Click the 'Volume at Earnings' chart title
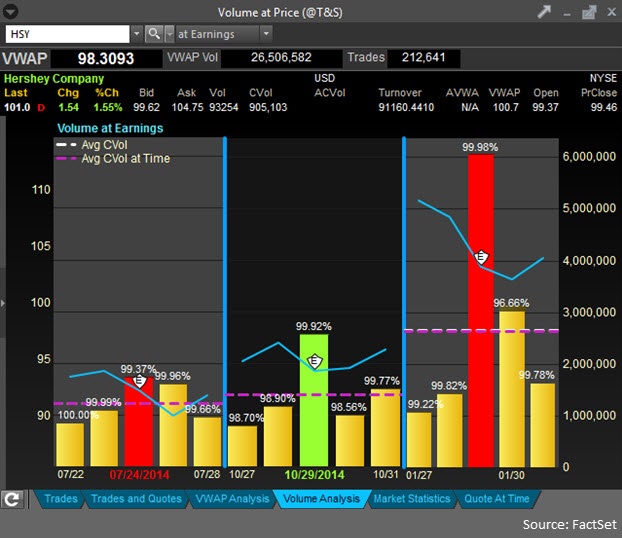622x538 pixels. click(x=110, y=128)
